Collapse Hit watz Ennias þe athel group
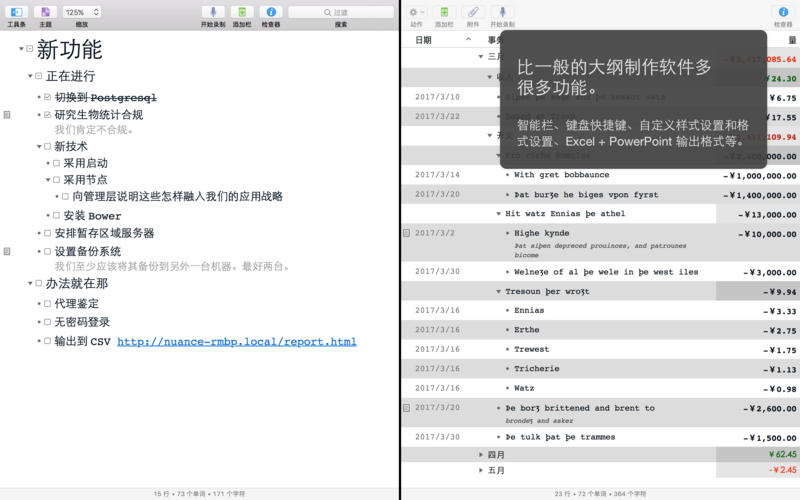Screen dimensions: 800x500 (498, 214)
